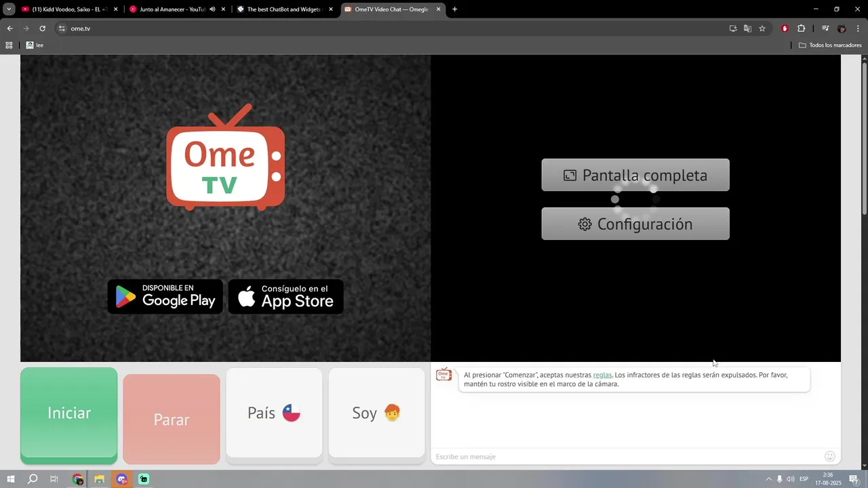This screenshot has width=868, height=488.
Task: Go back in browser history
Action: 9,28
